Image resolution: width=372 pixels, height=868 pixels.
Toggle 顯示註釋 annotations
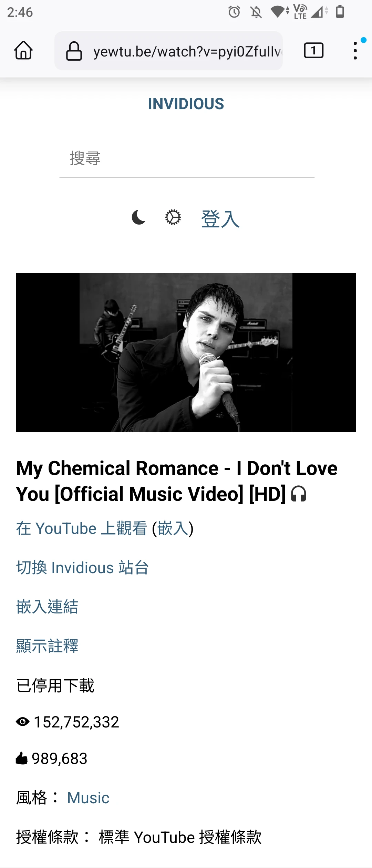(47, 646)
